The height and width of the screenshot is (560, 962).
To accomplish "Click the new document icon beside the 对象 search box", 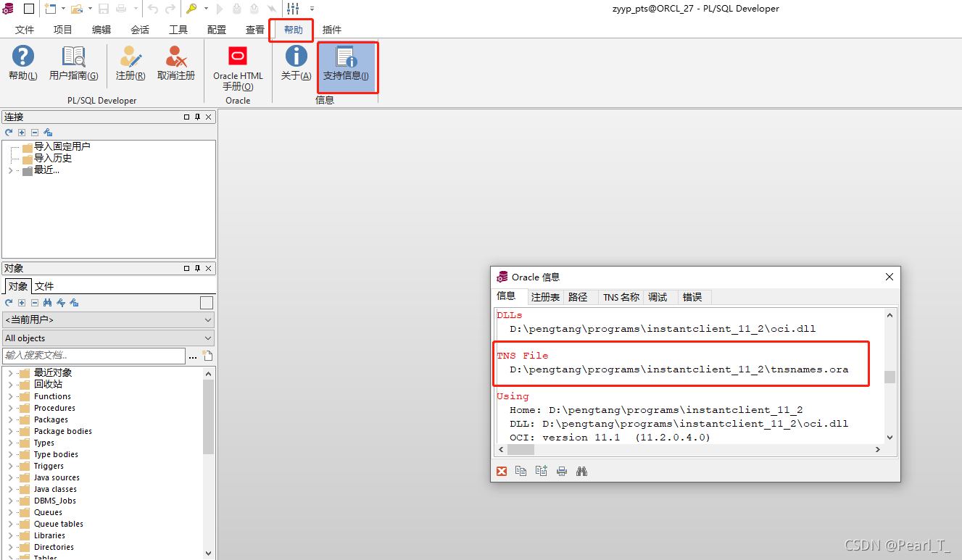I will pyautogui.click(x=207, y=356).
